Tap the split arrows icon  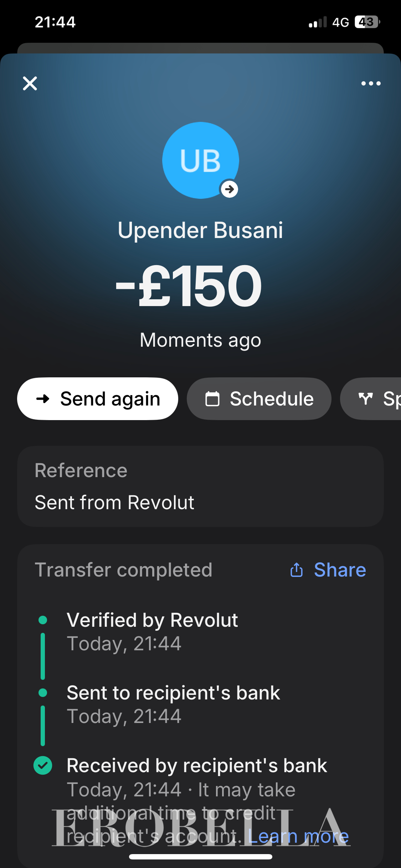point(365,398)
